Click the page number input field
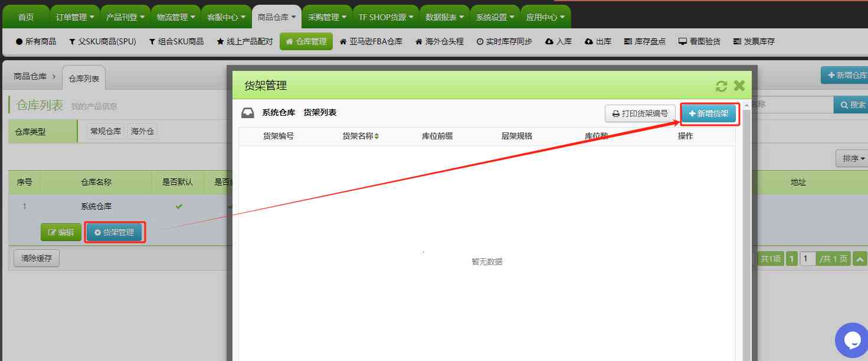Viewport: 868px width, 361px height. 808,258
